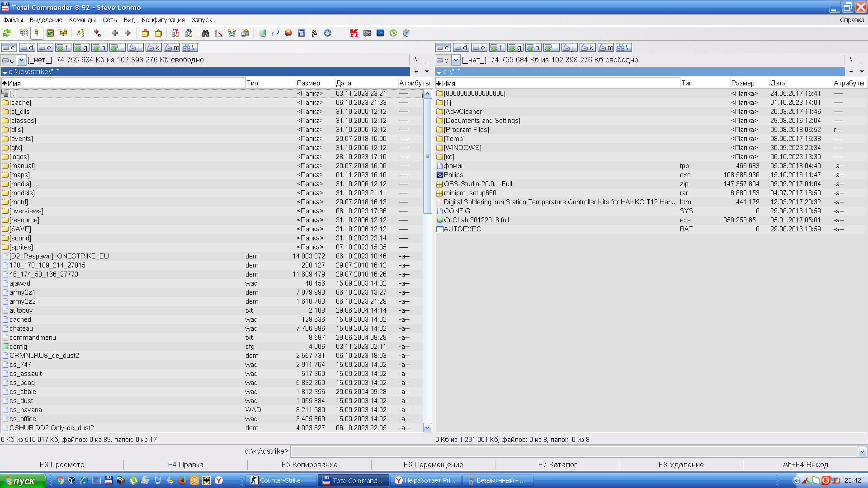Open right panel drive selector dropdown
The width and height of the screenshot is (868, 488).
[x=456, y=60]
